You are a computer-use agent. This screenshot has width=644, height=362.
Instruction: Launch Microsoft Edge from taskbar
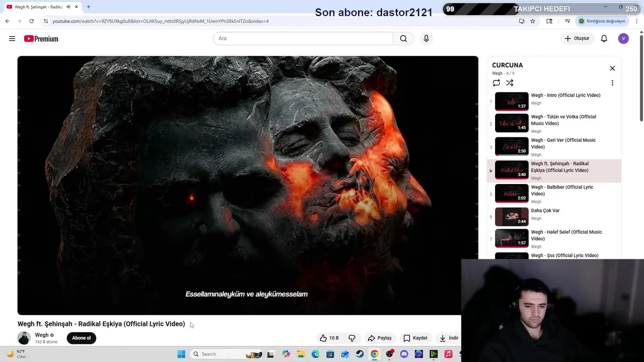pyautogui.click(x=315, y=354)
